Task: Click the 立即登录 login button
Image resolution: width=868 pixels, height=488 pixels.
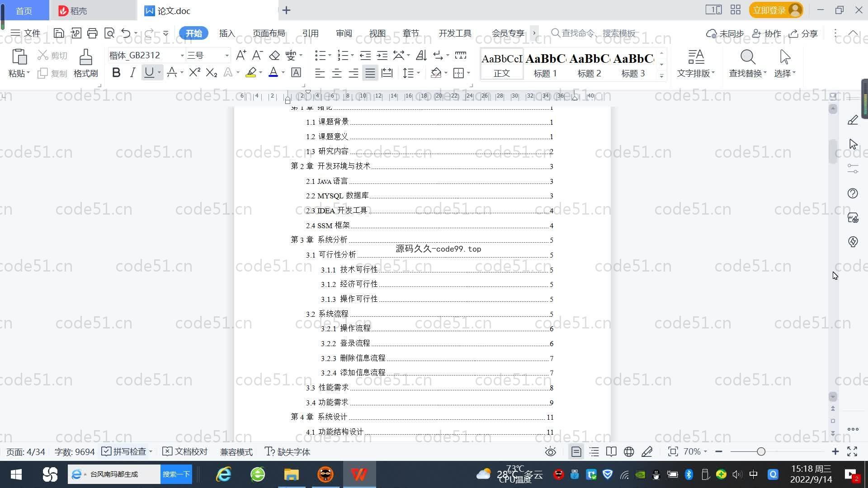Action: coord(769,10)
